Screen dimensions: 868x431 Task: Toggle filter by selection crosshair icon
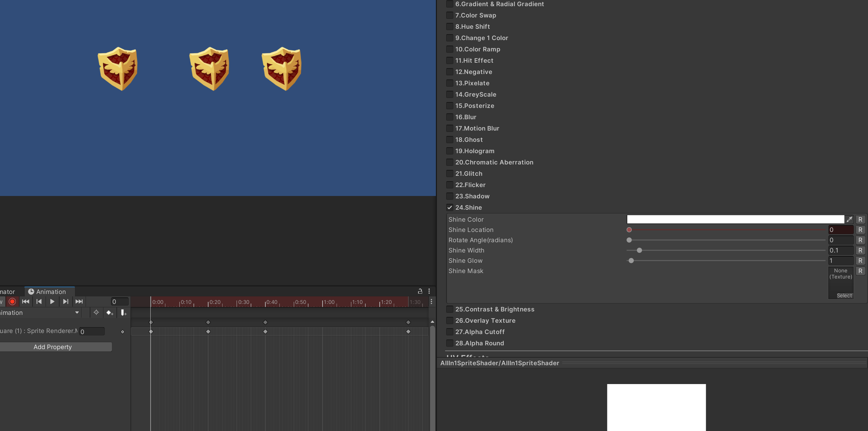pyautogui.click(x=96, y=312)
